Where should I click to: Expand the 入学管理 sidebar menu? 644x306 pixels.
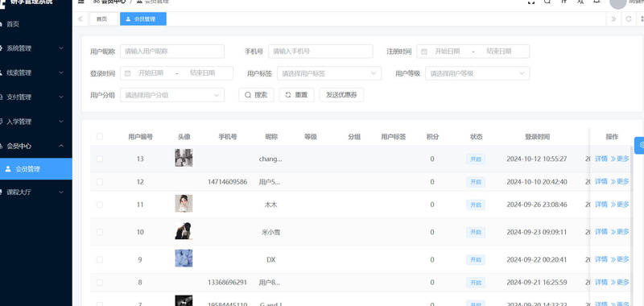click(x=35, y=122)
